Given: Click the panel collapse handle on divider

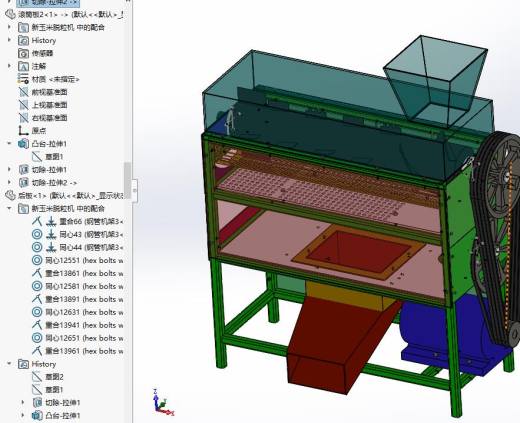Looking at the screenshot, I should (x=134, y=191).
